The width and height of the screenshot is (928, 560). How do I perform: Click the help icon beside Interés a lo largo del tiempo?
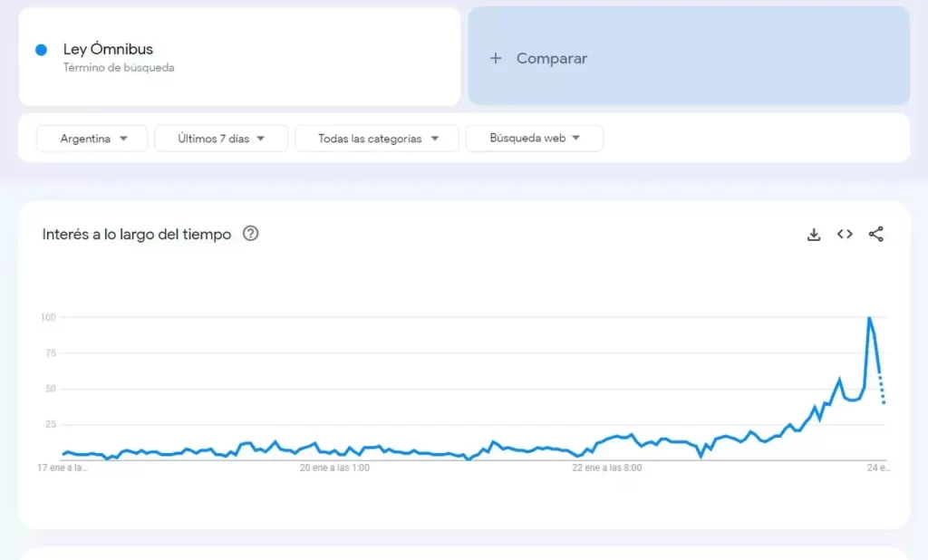[x=251, y=234]
